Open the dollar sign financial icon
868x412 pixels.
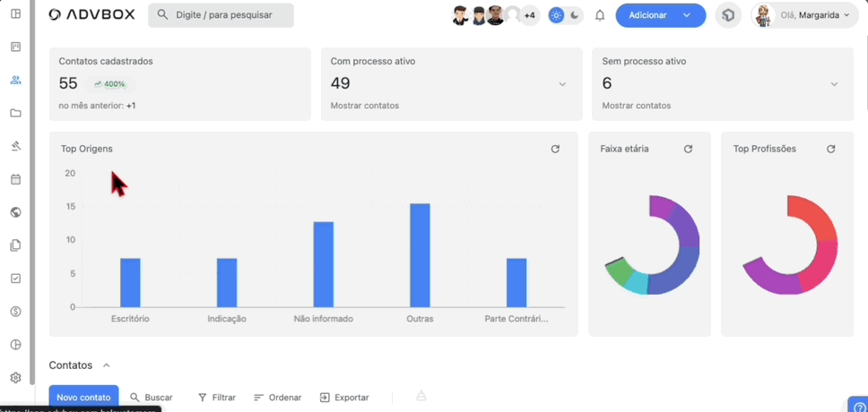tap(15, 312)
